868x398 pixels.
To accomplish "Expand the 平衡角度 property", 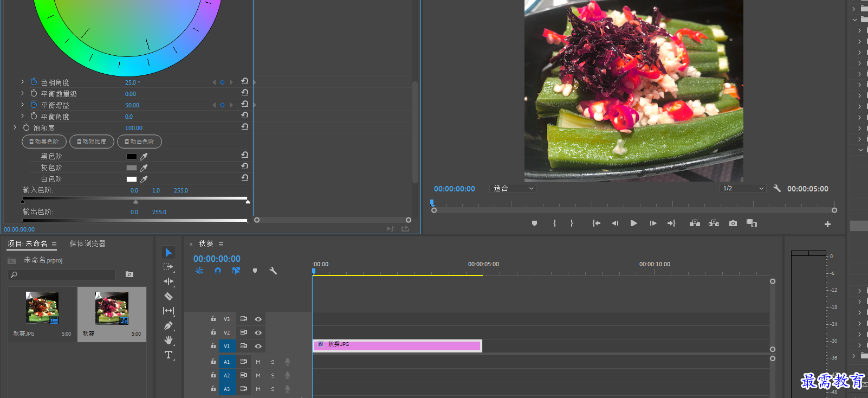I will 22,116.
